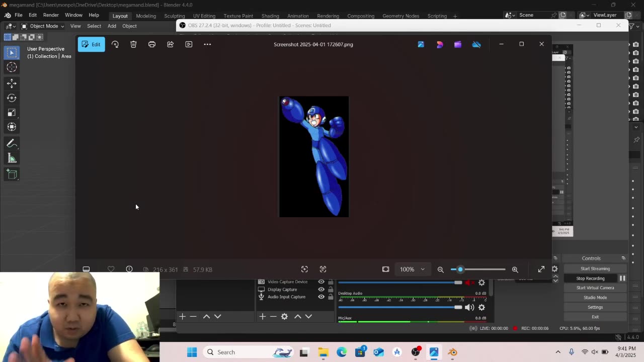
Task: Mute Desktop Audio speaker in OBS mixer
Action: 469,307
